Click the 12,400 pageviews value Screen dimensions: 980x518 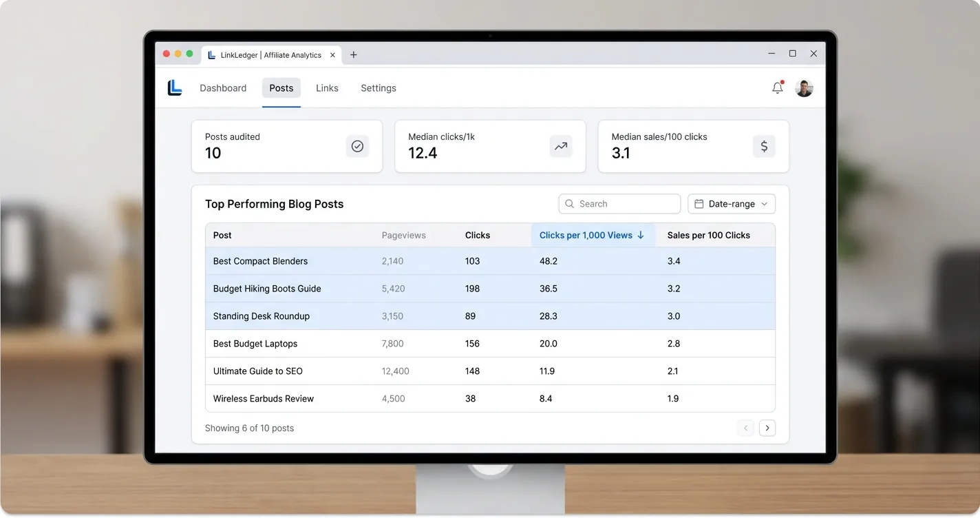click(x=396, y=371)
